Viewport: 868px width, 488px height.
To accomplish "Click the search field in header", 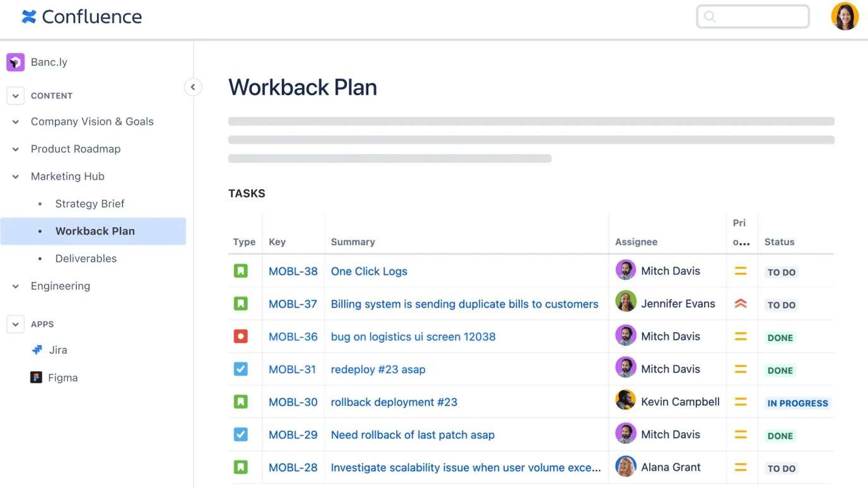I will point(753,17).
